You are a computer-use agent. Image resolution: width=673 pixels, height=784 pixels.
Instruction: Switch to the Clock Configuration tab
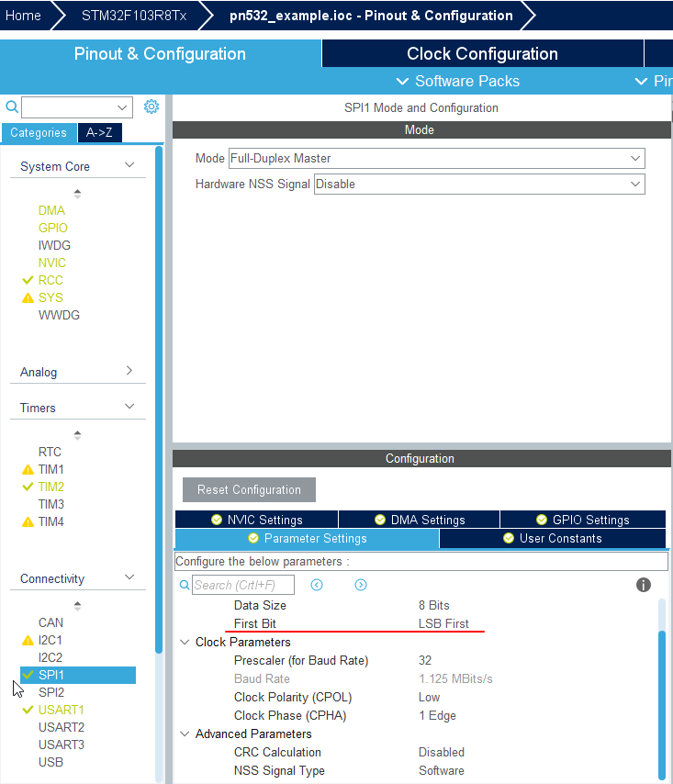click(482, 53)
